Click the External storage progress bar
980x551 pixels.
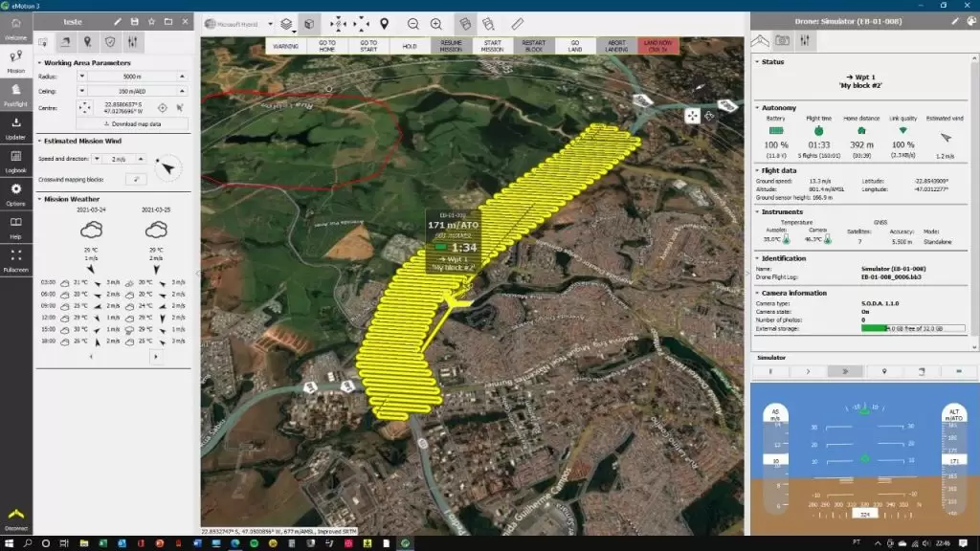(912, 328)
